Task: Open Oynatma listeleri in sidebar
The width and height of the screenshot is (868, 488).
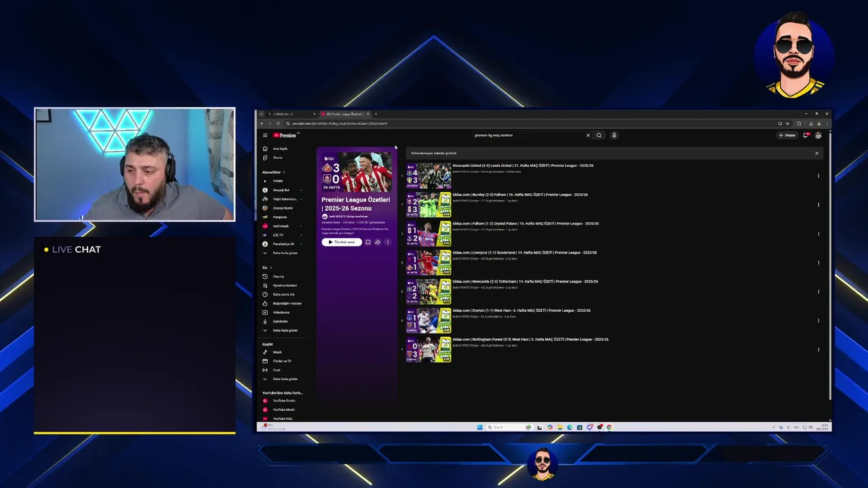Action: (x=280, y=285)
